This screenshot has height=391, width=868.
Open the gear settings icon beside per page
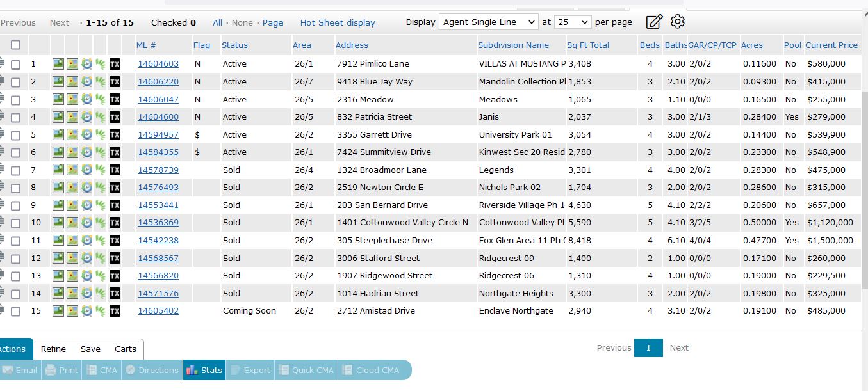tap(678, 22)
